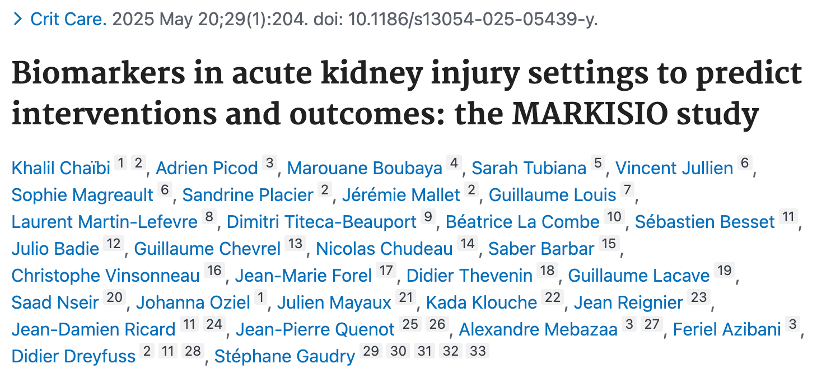Click affiliation 12 after Julio Badie
The width and height of the screenshot is (832, 382).
point(113,244)
